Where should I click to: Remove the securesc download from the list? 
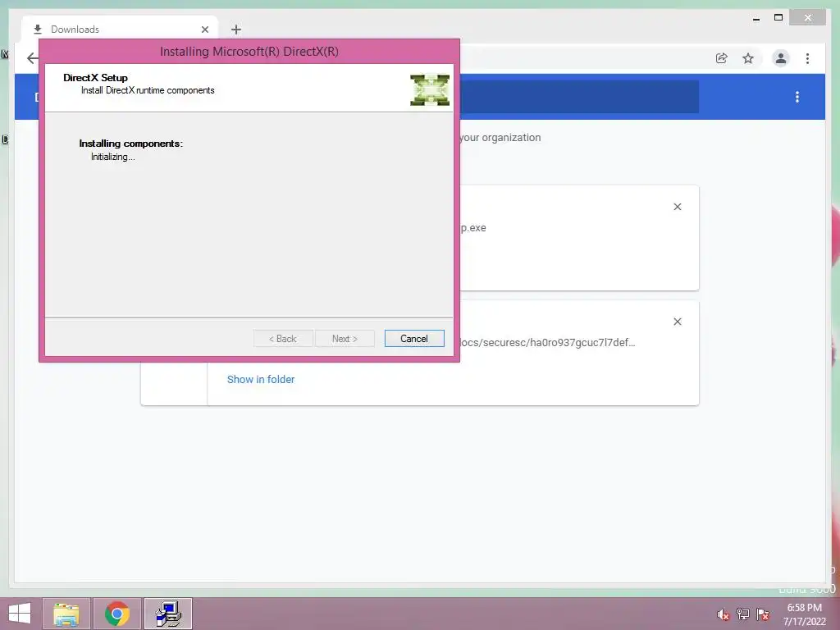pyautogui.click(x=677, y=322)
